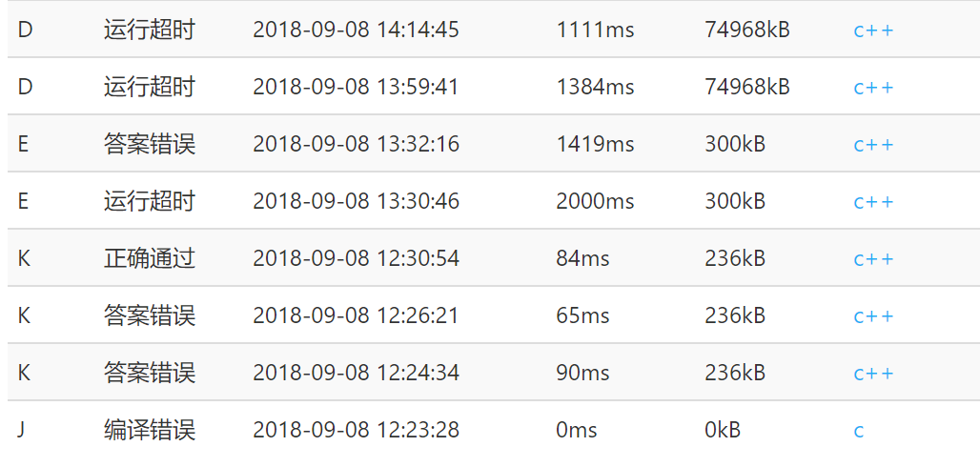
Task: Click the c++ link in the 65ms row
Action: (873, 316)
